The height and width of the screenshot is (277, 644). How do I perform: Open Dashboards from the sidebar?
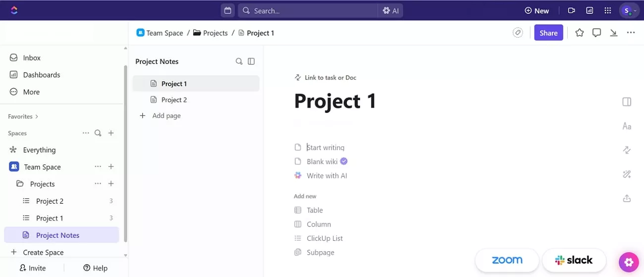[x=42, y=75]
